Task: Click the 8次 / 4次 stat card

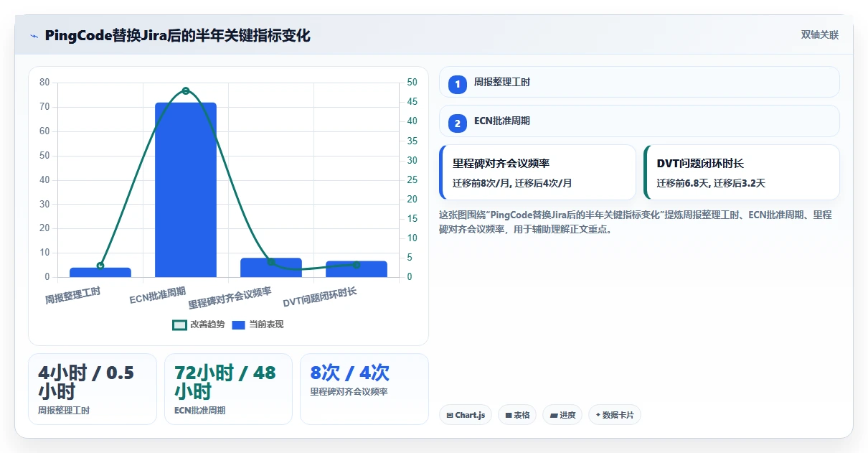Action: [x=364, y=389]
